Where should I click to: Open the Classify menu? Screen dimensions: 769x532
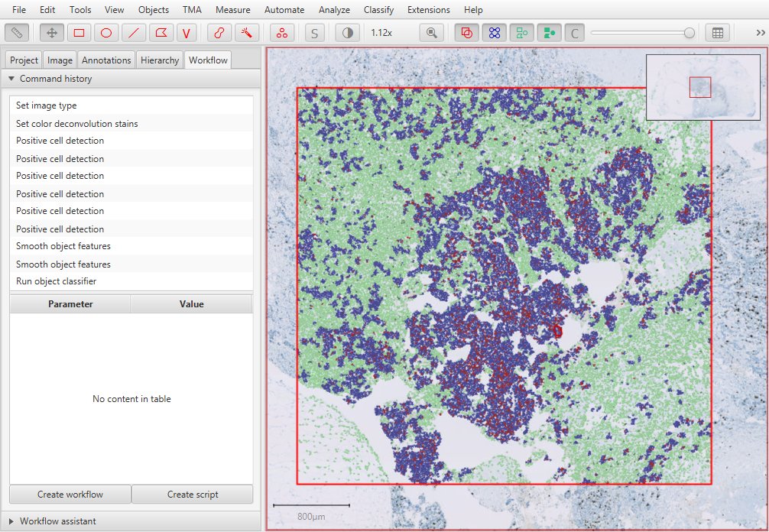378,10
